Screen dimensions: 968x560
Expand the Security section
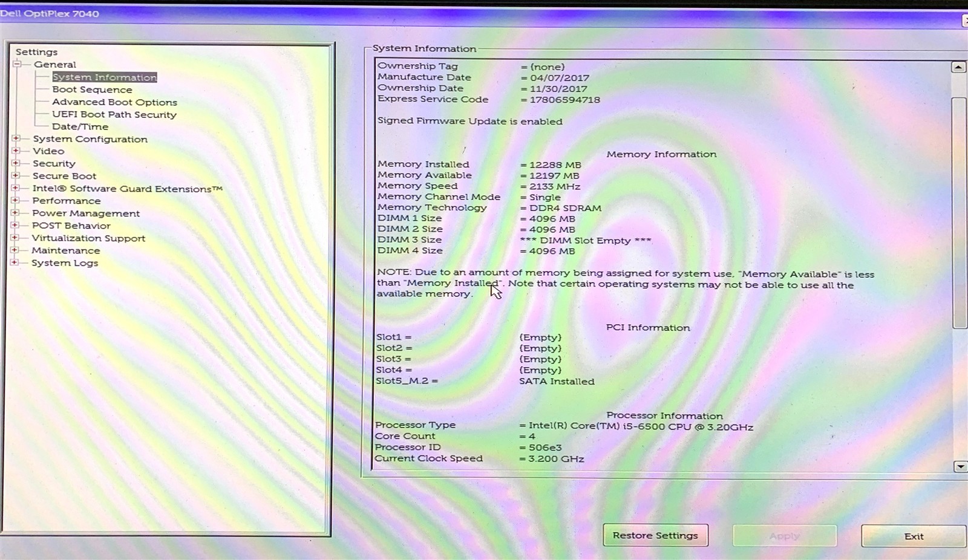[16, 163]
